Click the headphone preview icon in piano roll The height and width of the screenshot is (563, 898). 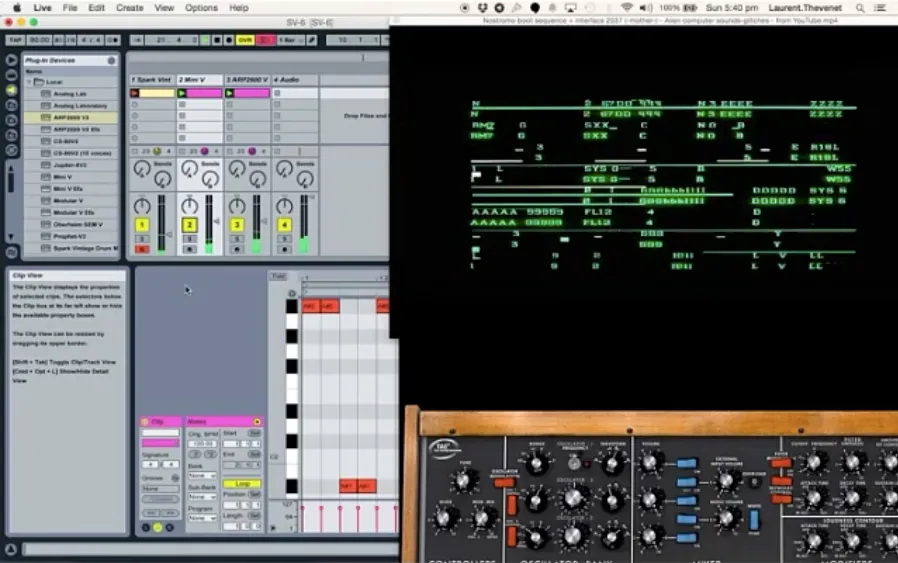[292, 293]
